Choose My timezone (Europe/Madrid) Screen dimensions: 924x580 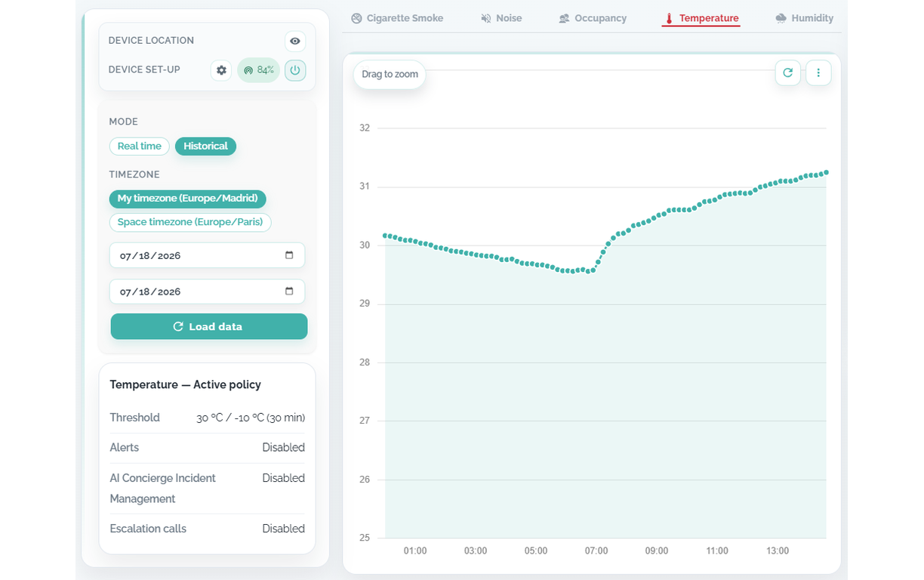[x=188, y=199]
